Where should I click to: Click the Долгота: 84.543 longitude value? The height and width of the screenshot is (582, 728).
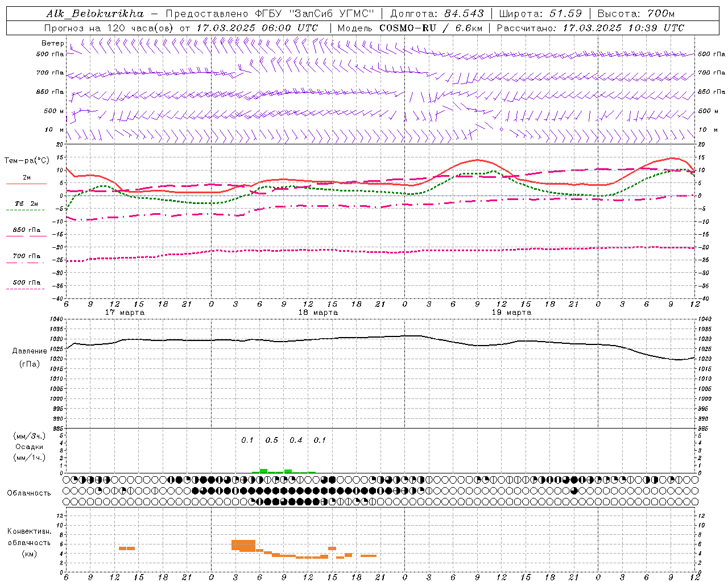[x=437, y=14]
